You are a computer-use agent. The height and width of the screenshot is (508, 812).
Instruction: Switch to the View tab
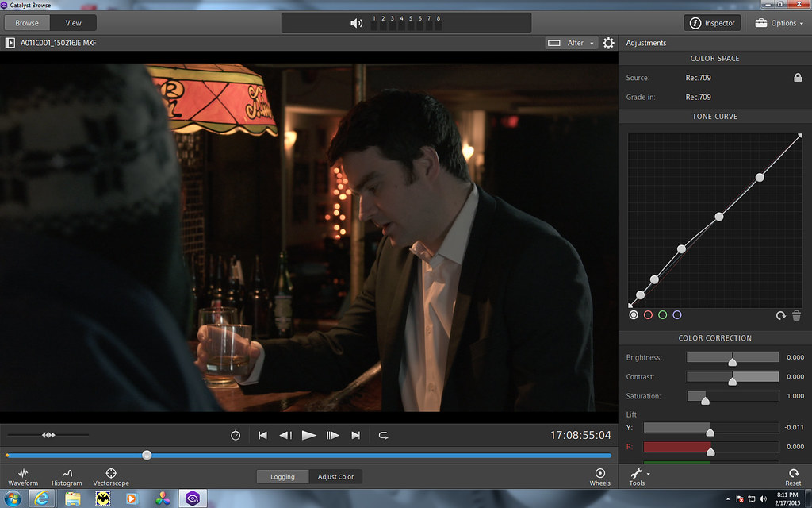point(73,23)
